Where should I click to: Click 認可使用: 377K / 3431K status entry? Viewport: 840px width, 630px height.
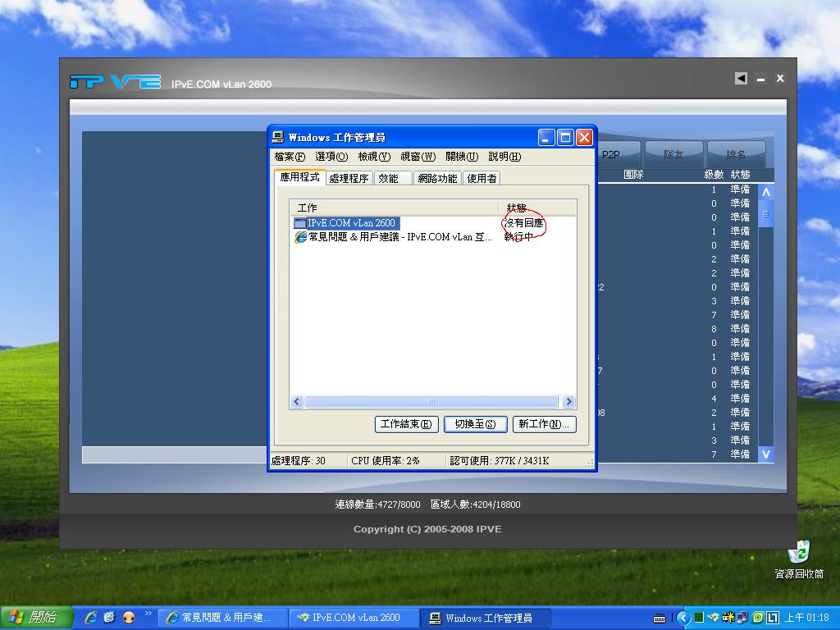(x=500, y=461)
